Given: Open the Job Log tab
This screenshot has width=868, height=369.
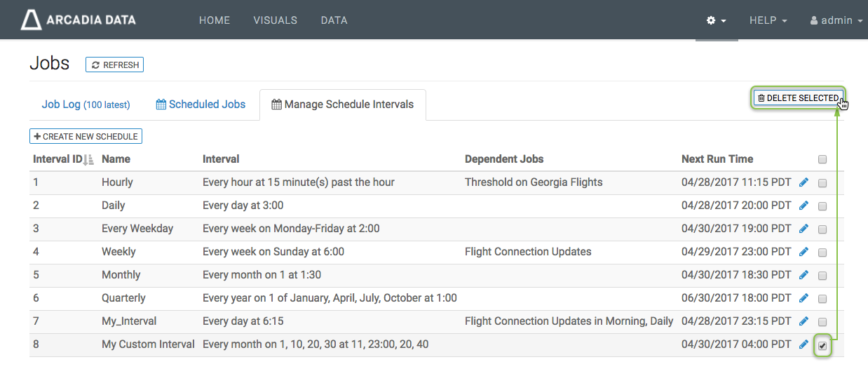Looking at the screenshot, I should point(86,105).
